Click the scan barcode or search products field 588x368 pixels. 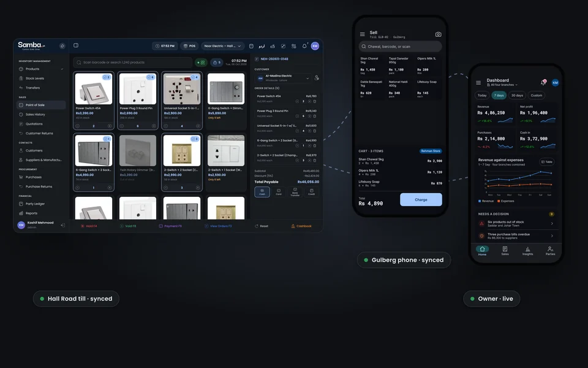click(133, 63)
